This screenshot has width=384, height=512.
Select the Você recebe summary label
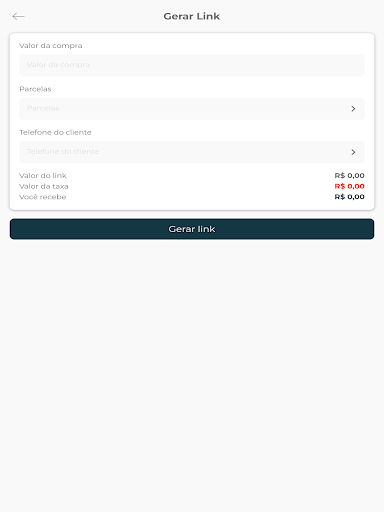43,197
